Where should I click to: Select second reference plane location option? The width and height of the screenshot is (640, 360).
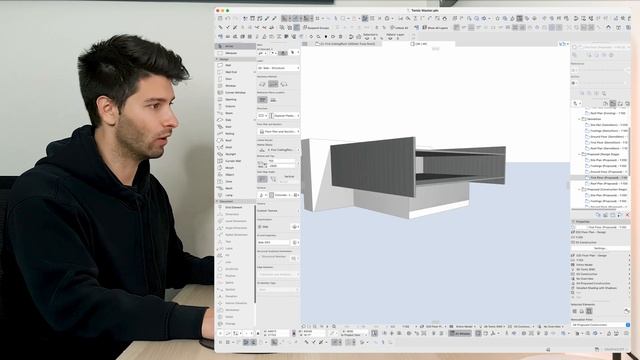tap(273, 100)
